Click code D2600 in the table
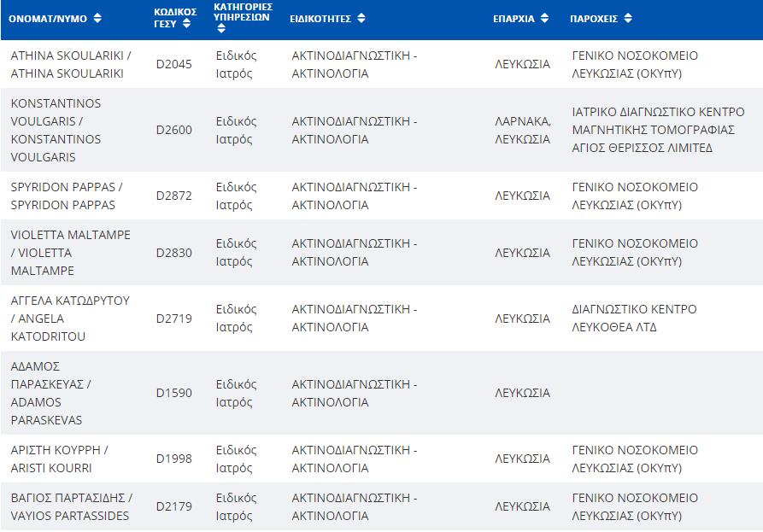The image size is (763, 532). click(x=173, y=130)
